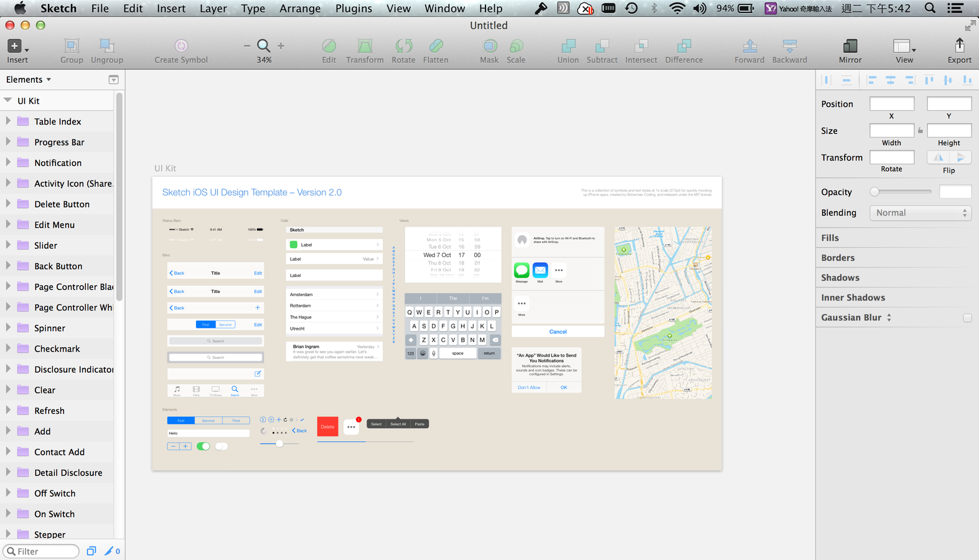
Task: Click the align top edges icon
Action: [929, 80]
